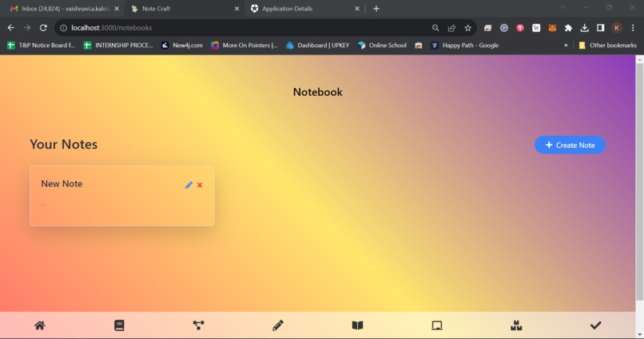
Task: Open the W extension icon
Action: pos(536,28)
